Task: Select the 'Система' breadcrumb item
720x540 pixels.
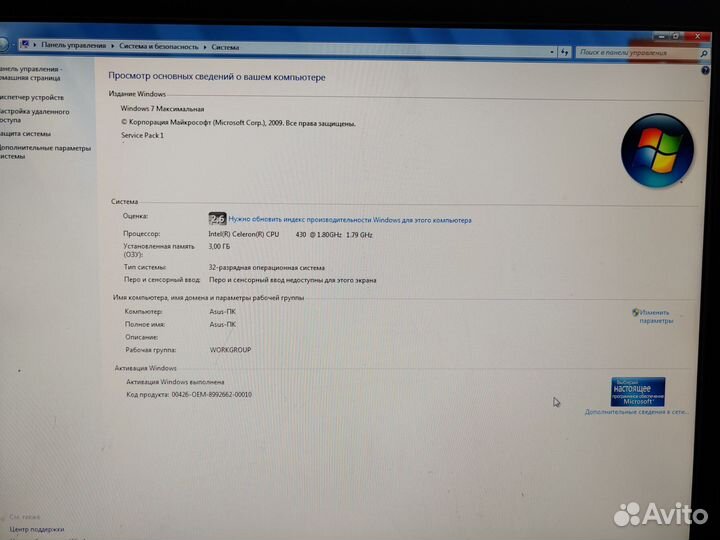Action: [225, 47]
